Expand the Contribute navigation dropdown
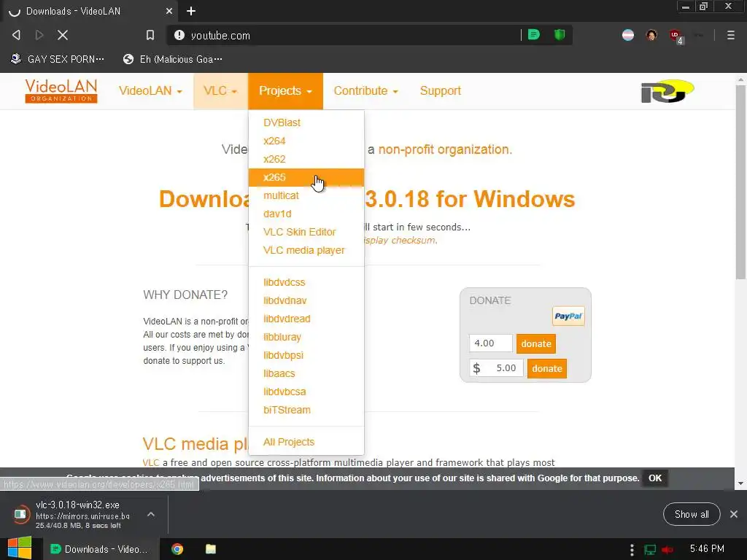 pyautogui.click(x=366, y=91)
